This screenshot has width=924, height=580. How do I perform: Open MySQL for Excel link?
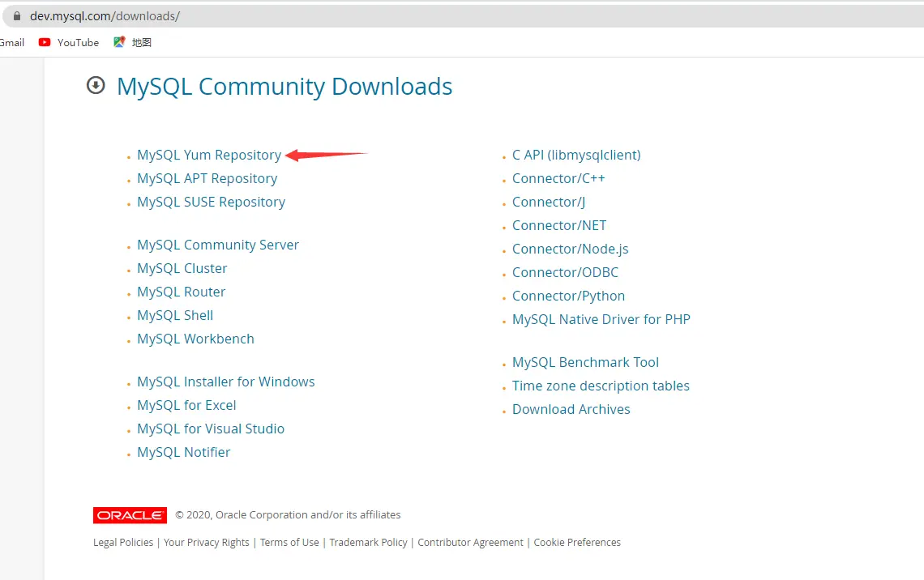pyautogui.click(x=186, y=406)
